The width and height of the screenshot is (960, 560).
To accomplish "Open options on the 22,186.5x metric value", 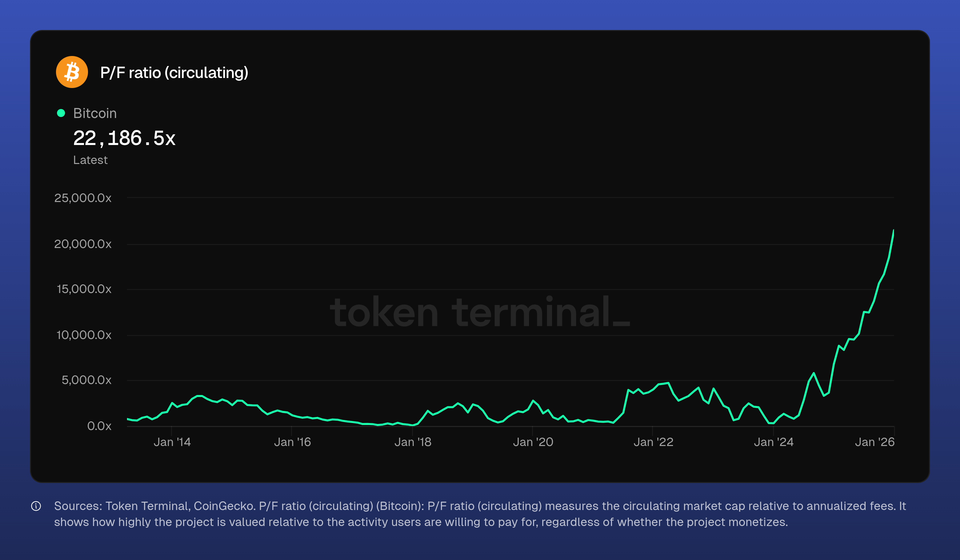I will [x=125, y=138].
